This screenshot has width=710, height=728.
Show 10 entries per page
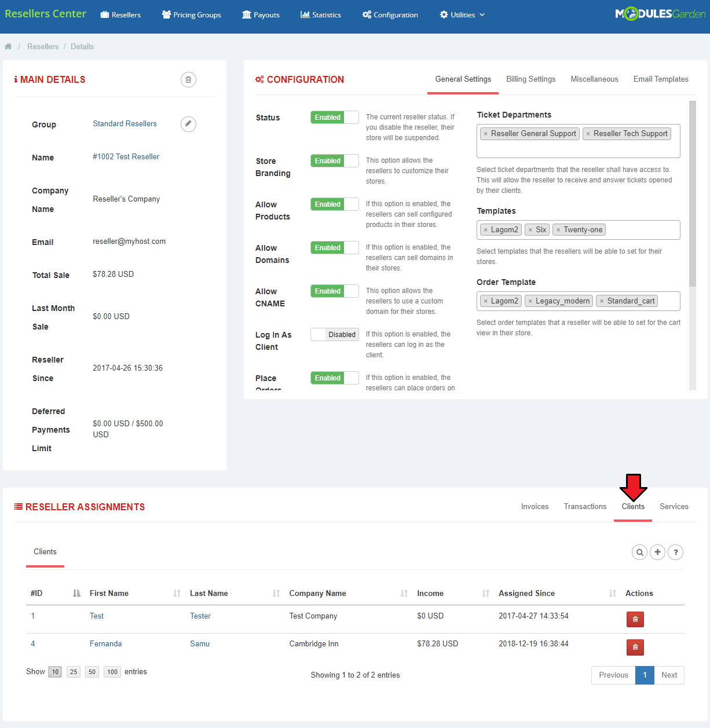coord(55,672)
